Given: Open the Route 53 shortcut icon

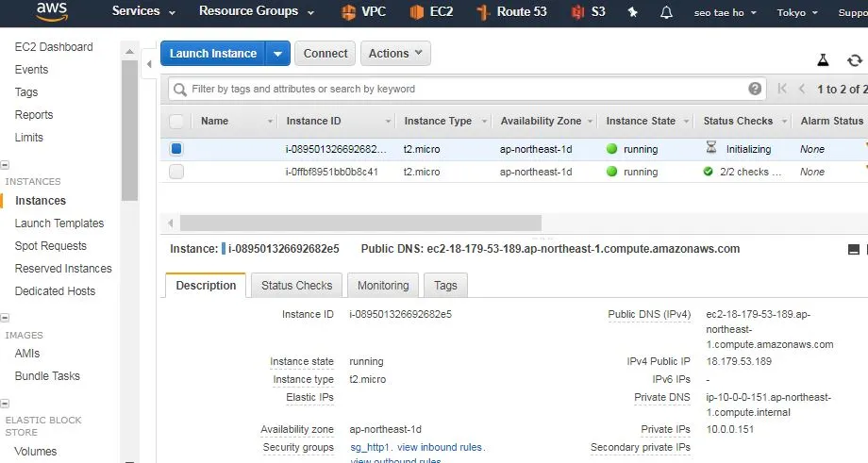Looking at the screenshot, I should pyautogui.click(x=483, y=11).
